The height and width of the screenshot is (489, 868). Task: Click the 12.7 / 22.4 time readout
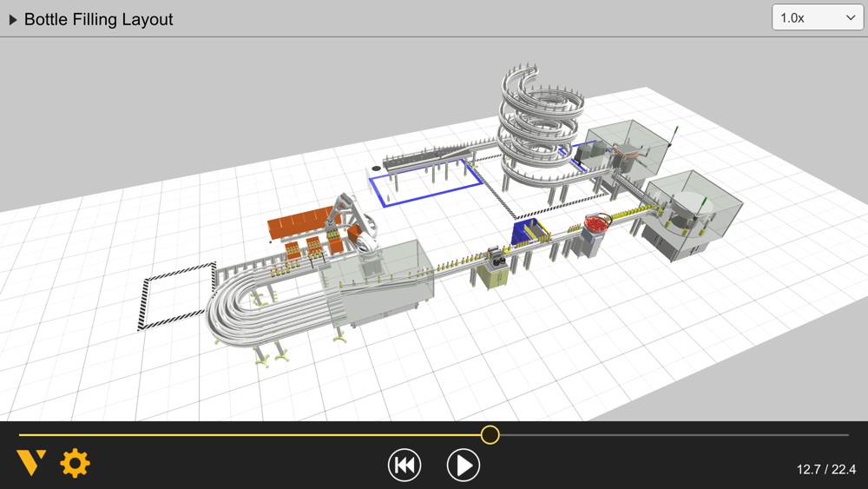(x=826, y=470)
